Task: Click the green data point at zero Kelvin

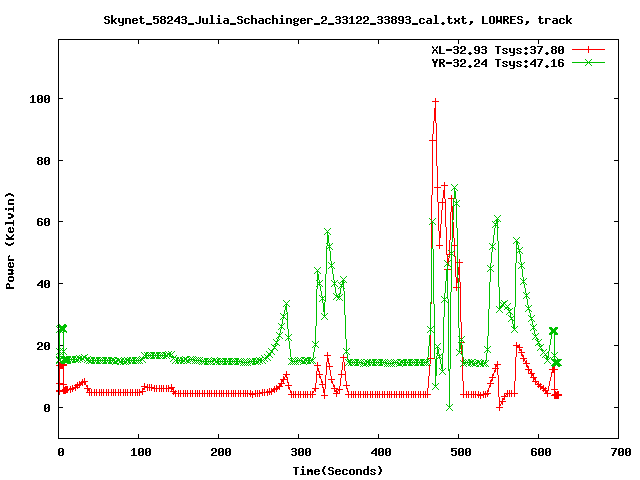Action: click(x=449, y=407)
